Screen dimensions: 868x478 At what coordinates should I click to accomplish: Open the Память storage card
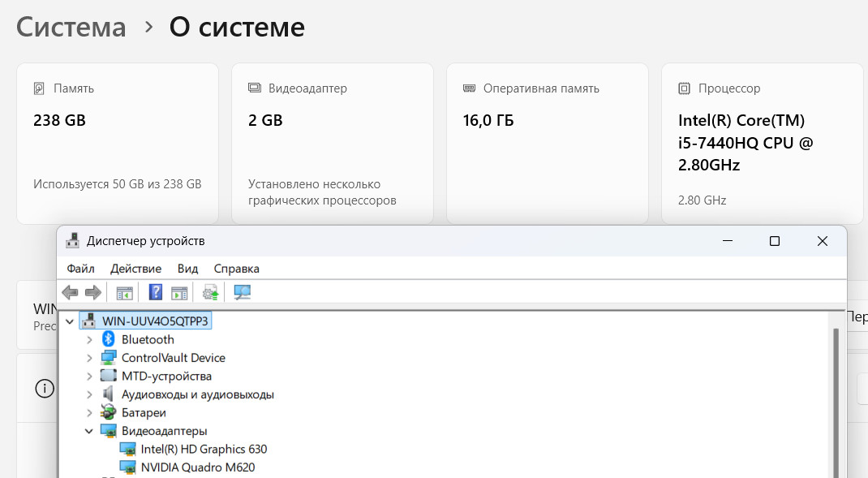tap(118, 144)
